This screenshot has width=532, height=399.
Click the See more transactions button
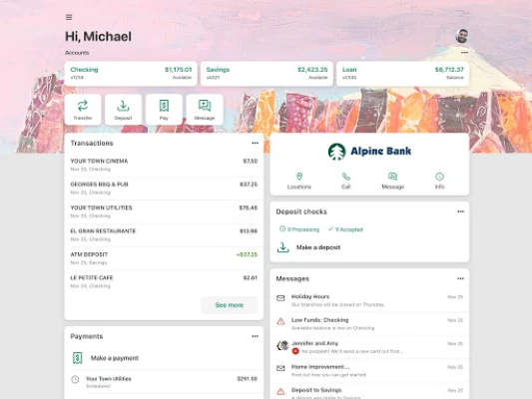coord(230,305)
